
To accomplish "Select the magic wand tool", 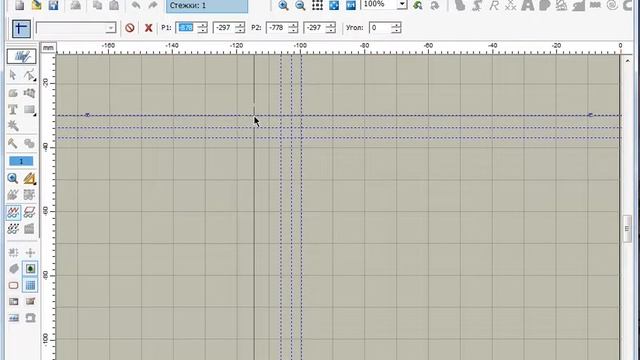I will pyautogui.click(x=13, y=125).
